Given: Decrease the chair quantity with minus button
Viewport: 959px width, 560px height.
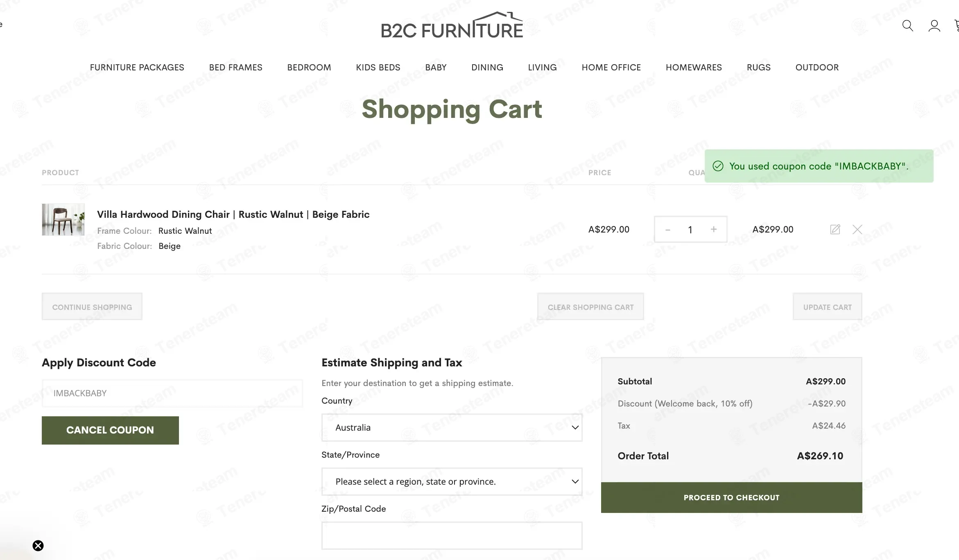Looking at the screenshot, I should click(668, 230).
